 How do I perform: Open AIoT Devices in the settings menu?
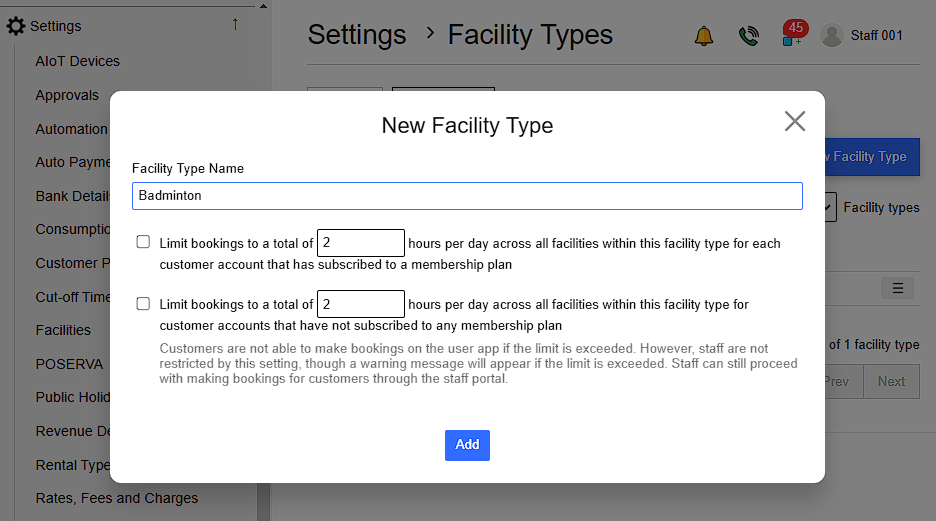pos(77,61)
